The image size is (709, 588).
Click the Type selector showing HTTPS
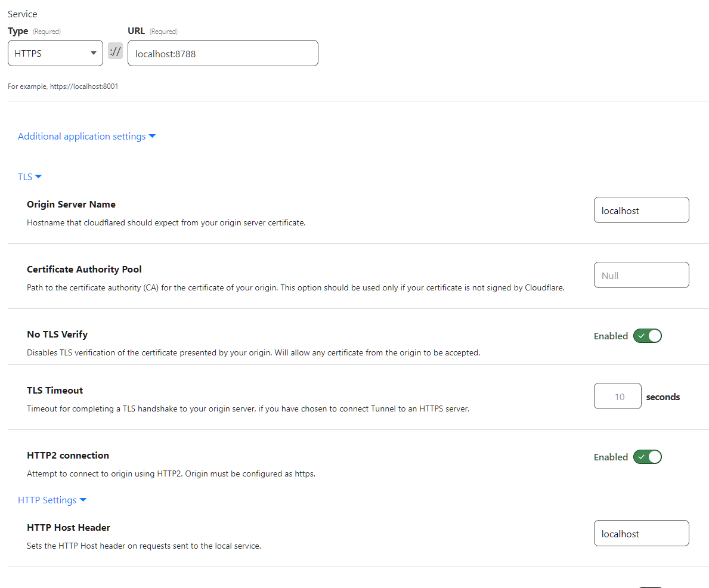coord(55,52)
